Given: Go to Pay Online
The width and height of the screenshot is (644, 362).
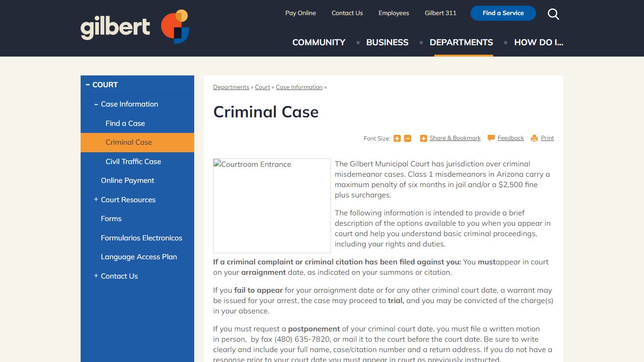Looking at the screenshot, I should click(300, 13).
